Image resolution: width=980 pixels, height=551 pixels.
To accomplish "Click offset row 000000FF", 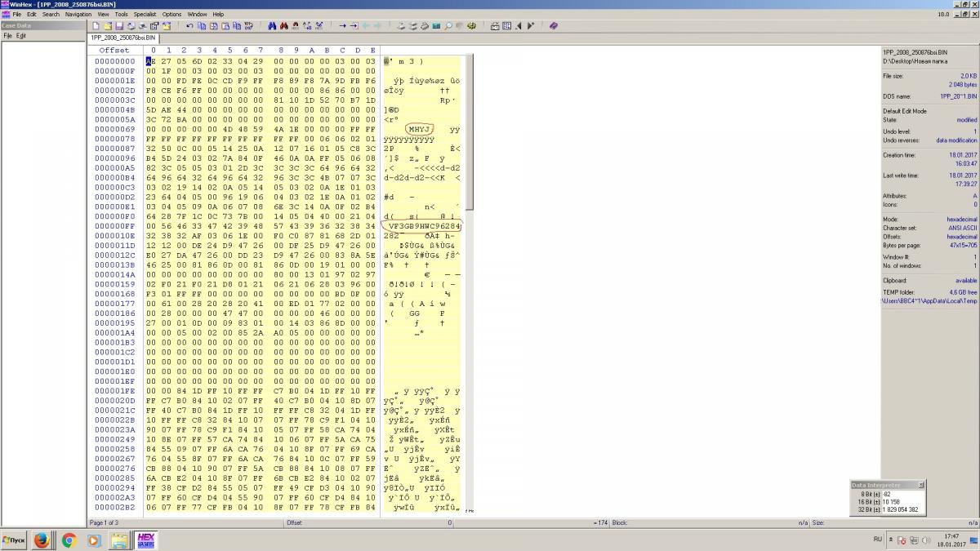I will 114,225.
